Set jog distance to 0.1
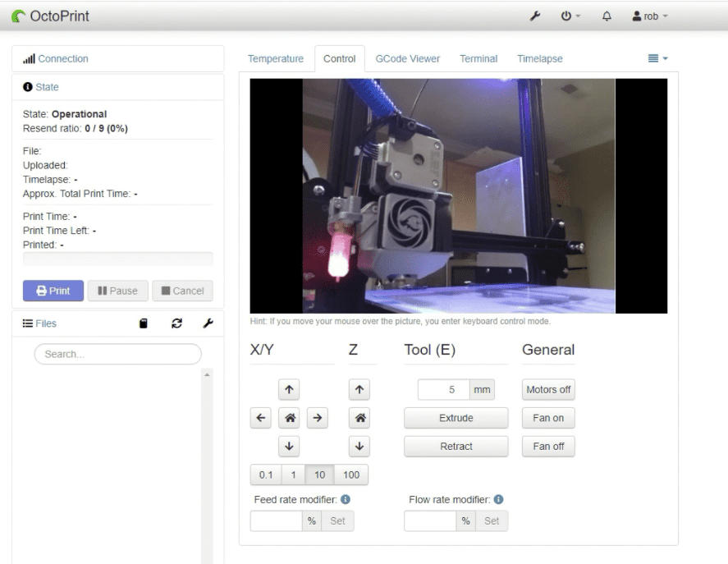The image size is (728, 564). coord(266,475)
